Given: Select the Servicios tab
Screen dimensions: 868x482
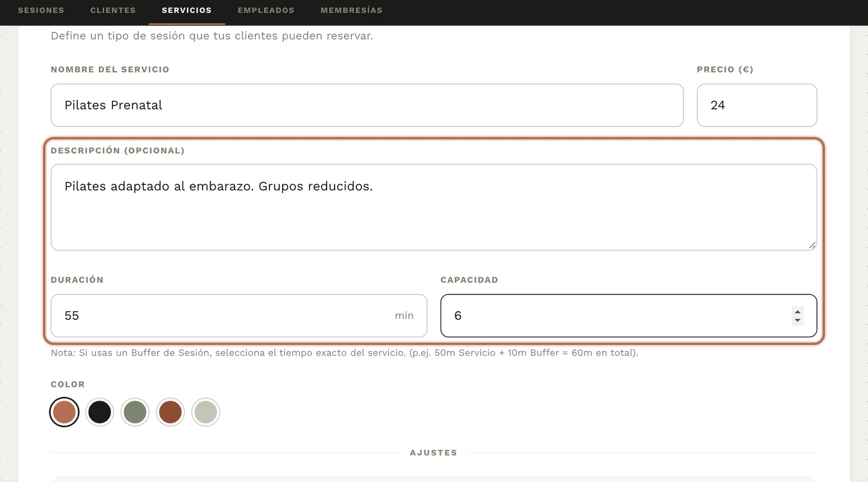Looking at the screenshot, I should (x=187, y=10).
